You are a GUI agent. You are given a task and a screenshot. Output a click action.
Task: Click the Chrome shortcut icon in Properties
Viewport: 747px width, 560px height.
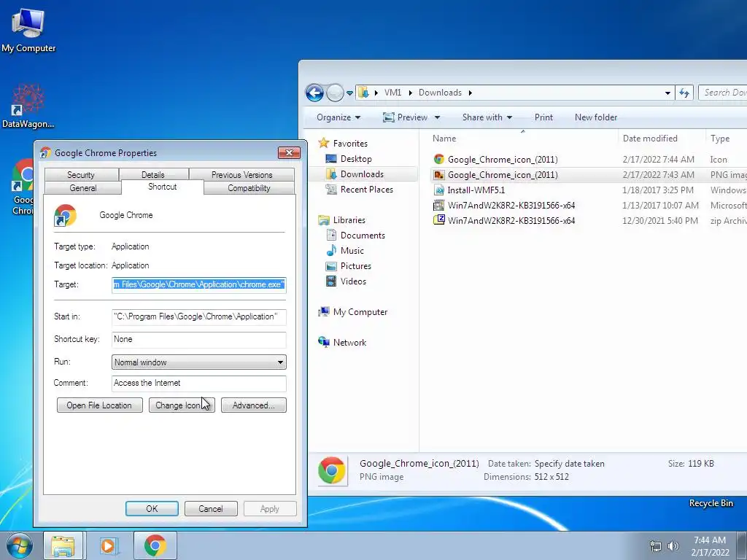[65, 215]
